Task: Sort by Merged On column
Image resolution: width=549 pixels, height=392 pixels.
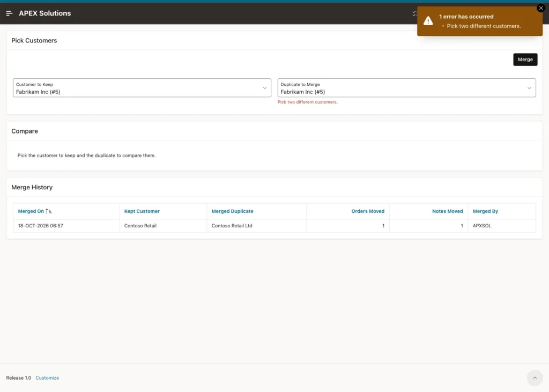Action: [x=31, y=211]
